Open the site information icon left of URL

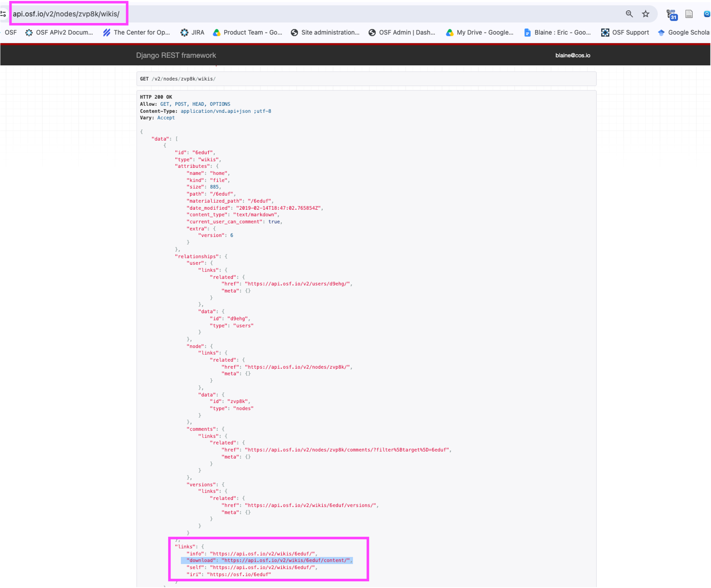3,14
